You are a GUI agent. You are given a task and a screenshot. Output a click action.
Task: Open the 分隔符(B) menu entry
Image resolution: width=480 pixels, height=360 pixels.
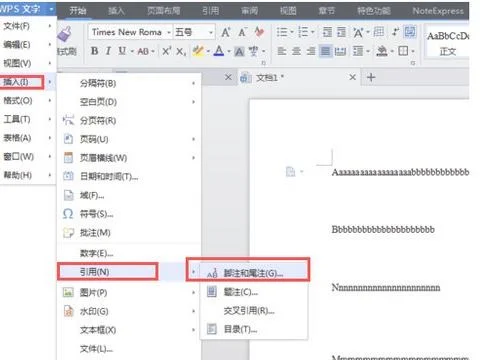[x=129, y=83]
